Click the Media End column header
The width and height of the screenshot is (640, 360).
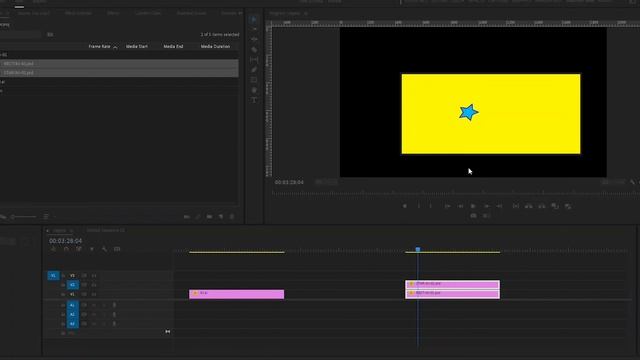173,47
